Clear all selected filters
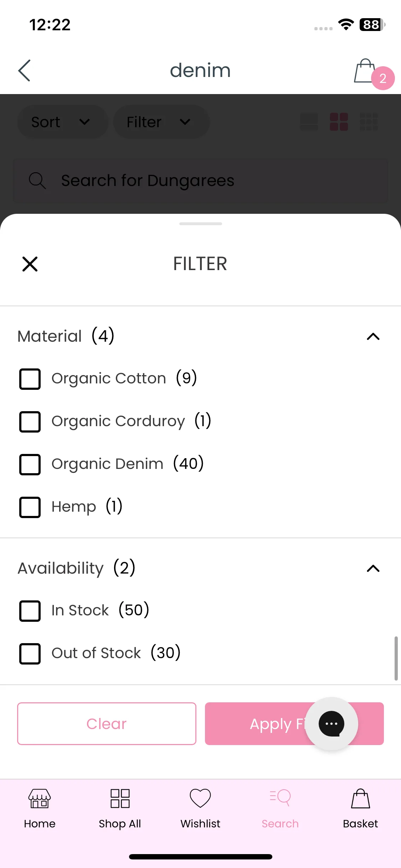The height and width of the screenshot is (868, 401). click(107, 724)
